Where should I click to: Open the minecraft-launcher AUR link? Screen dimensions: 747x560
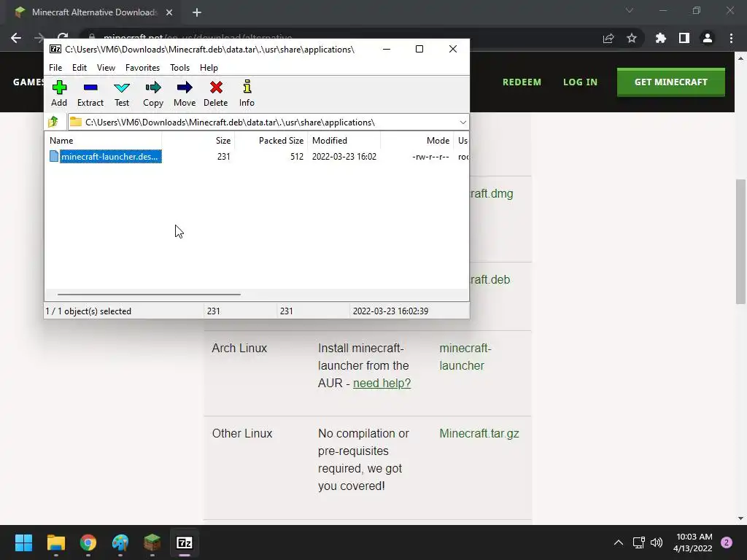coord(465,357)
